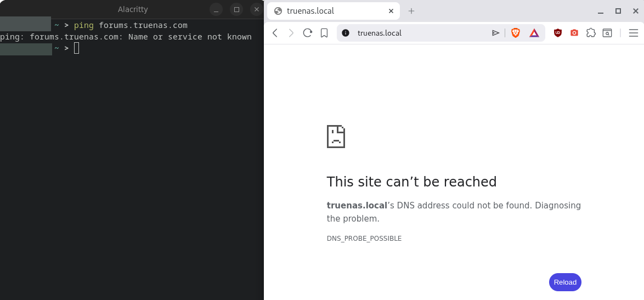Open the Brave hamburger main menu

coord(634,33)
